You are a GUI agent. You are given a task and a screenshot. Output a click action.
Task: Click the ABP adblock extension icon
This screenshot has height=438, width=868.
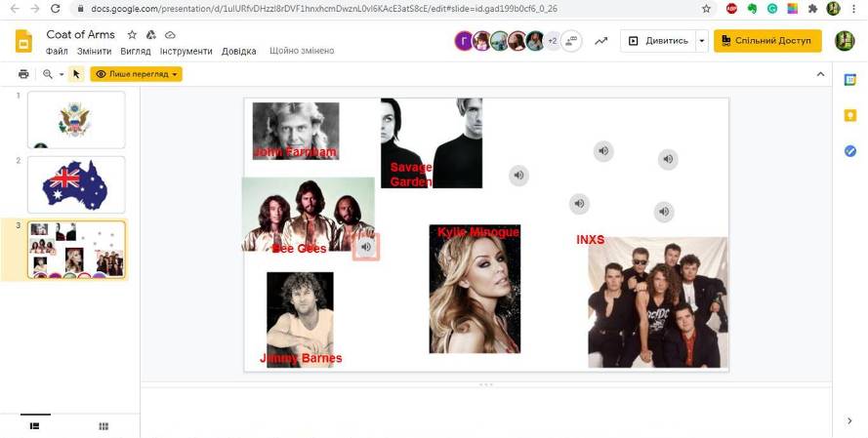[x=732, y=9]
